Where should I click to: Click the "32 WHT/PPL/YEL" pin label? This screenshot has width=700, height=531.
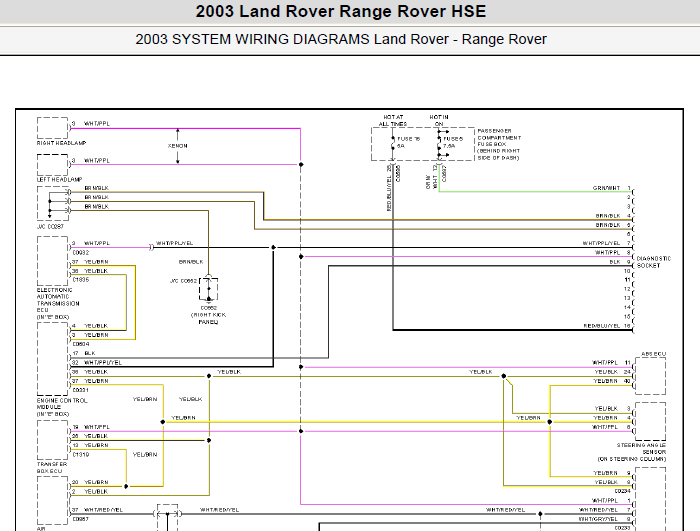pos(97,363)
